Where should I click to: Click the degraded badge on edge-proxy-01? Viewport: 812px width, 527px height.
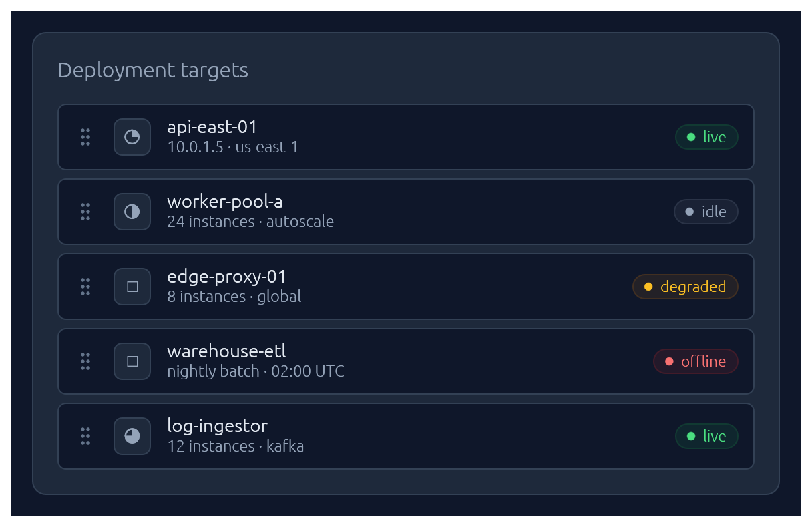685,287
